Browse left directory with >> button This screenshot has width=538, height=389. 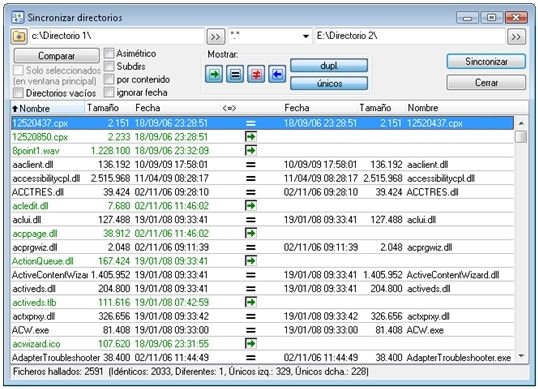[x=215, y=36]
